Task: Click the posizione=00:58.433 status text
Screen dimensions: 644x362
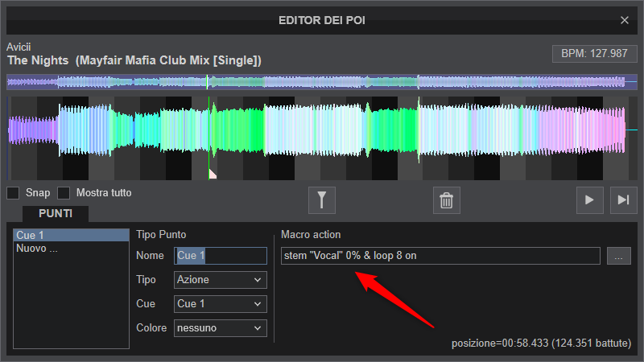Action: [x=541, y=343]
